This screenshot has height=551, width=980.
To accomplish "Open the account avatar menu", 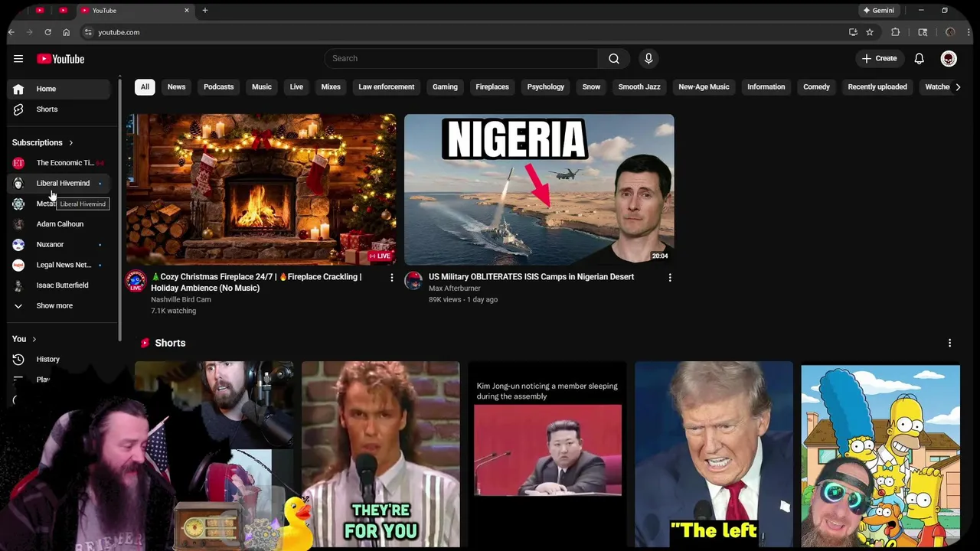I will click(x=949, y=59).
